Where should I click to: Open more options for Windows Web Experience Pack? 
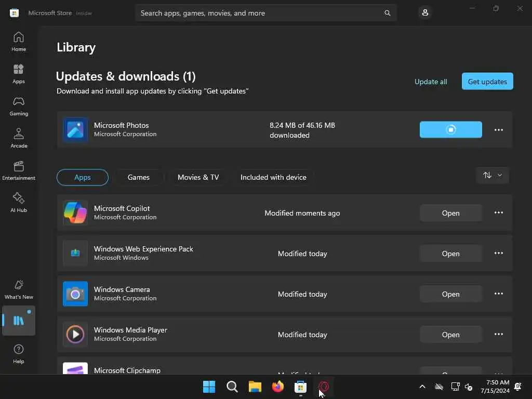pos(498,253)
